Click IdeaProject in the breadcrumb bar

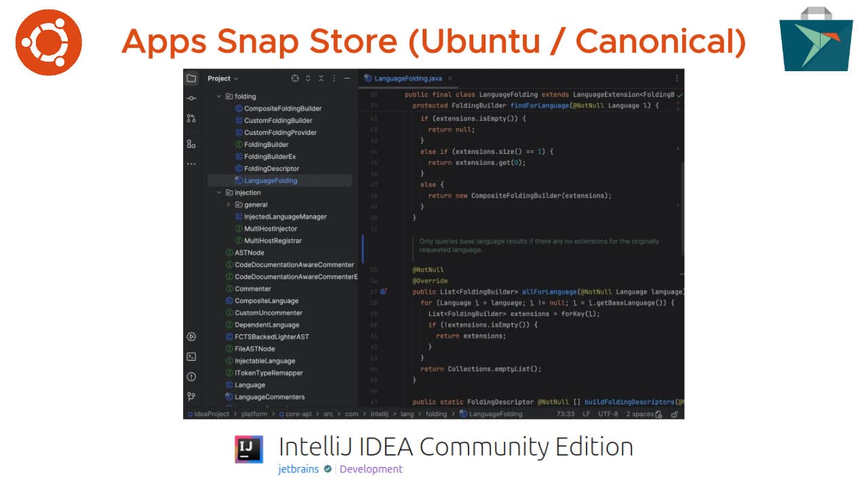point(208,414)
